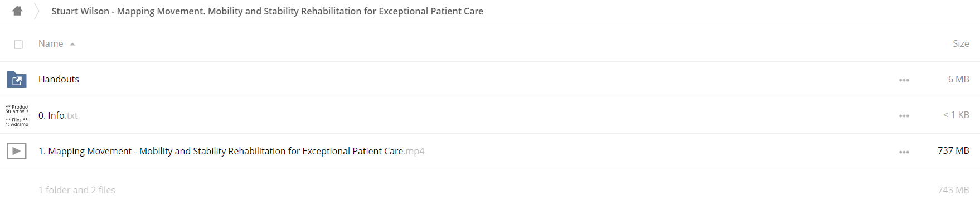Image resolution: width=980 pixels, height=205 pixels.
Task: Click the breadcrumb chevron separator
Action: (x=37, y=11)
